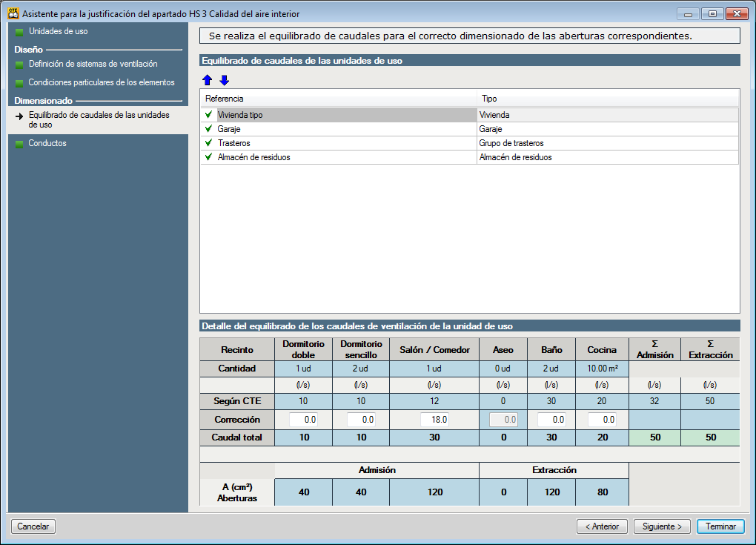Image resolution: width=756 pixels, height=545 pixels.
Task: Edit Corrección field for Salón / Comedor
Action: point(434,420)
